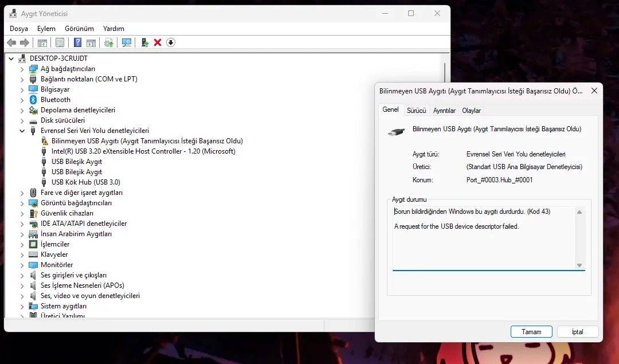Image resolution: width=619 pixels, height=364 pixels.
Task: Select the DESKTOP-3CRUJDT computer name
Action: coord(58,58)
